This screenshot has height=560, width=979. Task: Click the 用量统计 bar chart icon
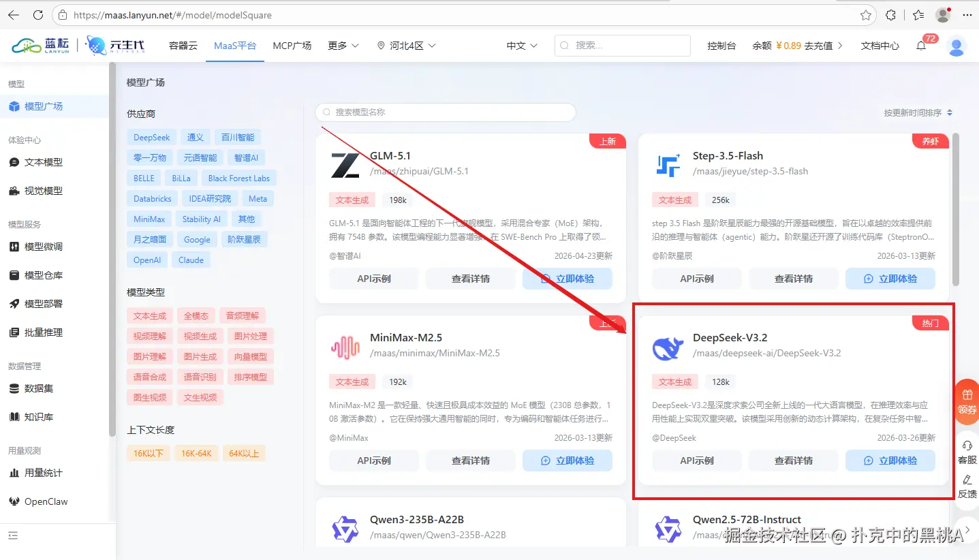click(14, 473)
